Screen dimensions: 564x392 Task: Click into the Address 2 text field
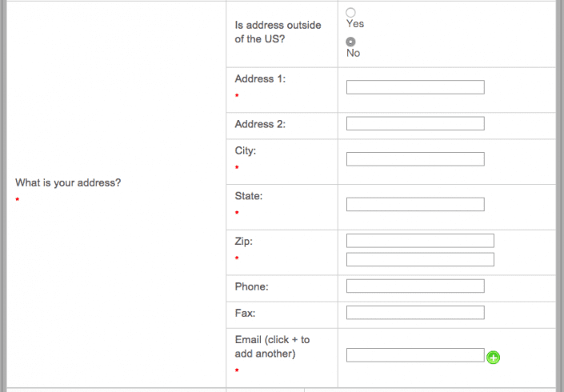point(415,124)
